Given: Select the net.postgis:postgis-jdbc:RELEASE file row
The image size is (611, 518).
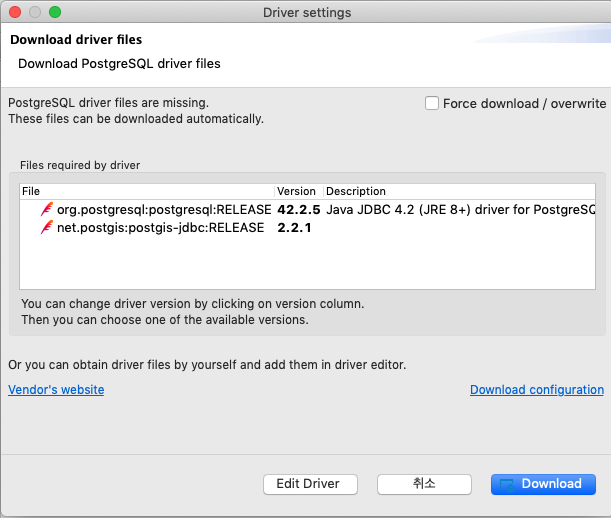Looking at the screenshot, I should click(x=307, y=228).
